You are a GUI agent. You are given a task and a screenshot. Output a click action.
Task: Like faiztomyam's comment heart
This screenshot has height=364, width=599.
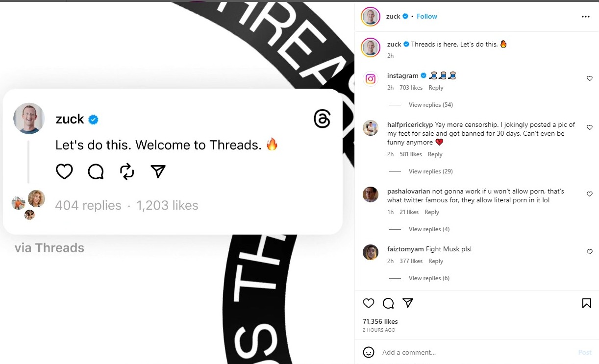click(x=590, y=252)
